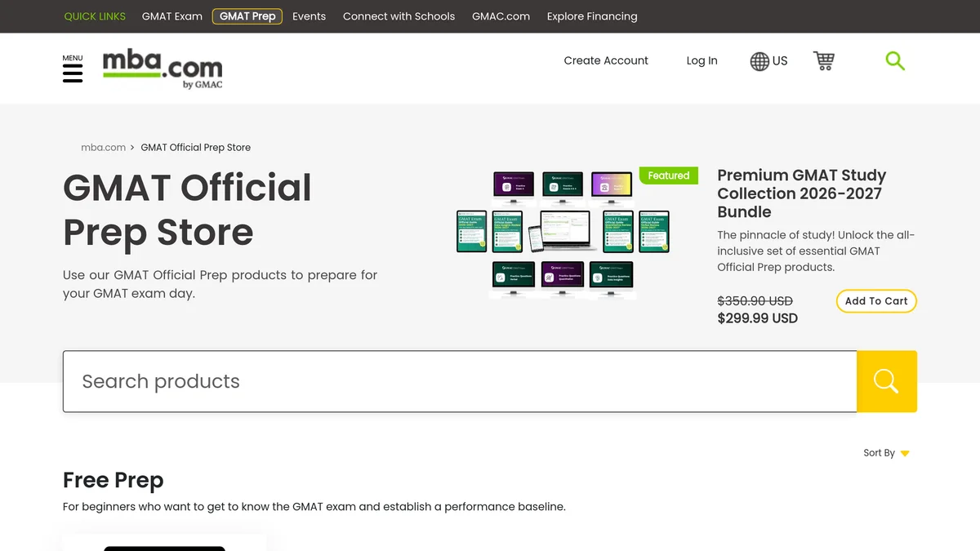Click the green Featured badge
This screenshot has height=551, width=980.
coord(669,176)
